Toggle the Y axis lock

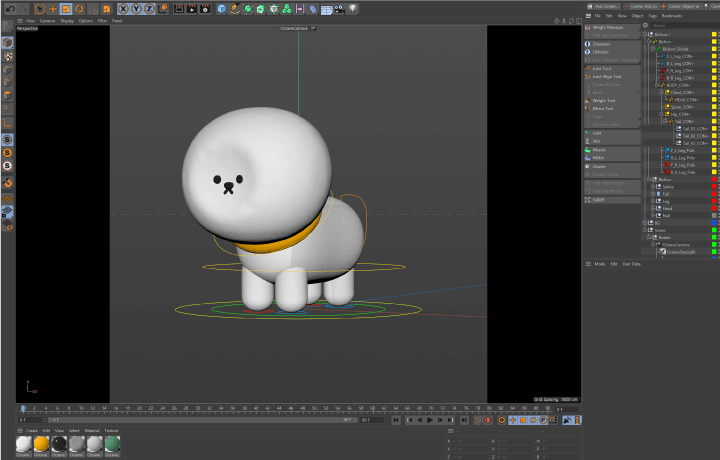click(x=136, y=9)
